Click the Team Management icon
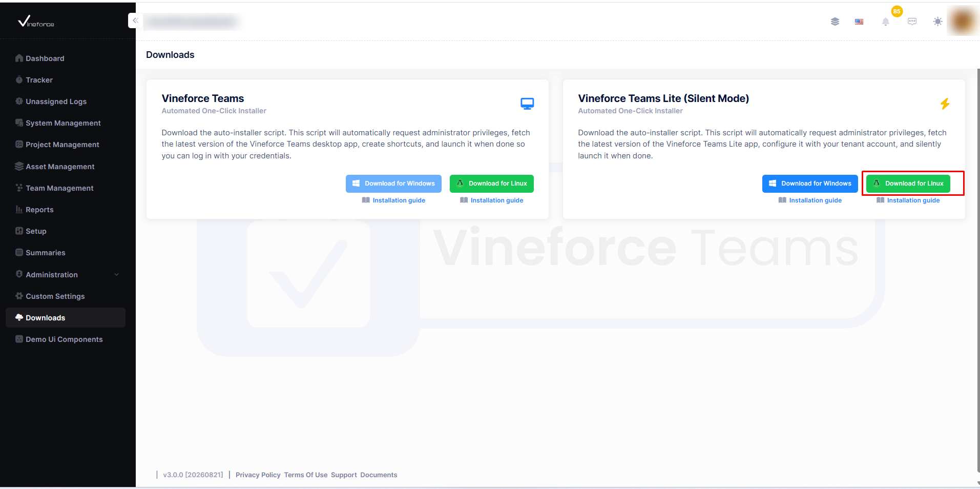Viewport: 980px width, 489px height. click(x=19, y=188)
